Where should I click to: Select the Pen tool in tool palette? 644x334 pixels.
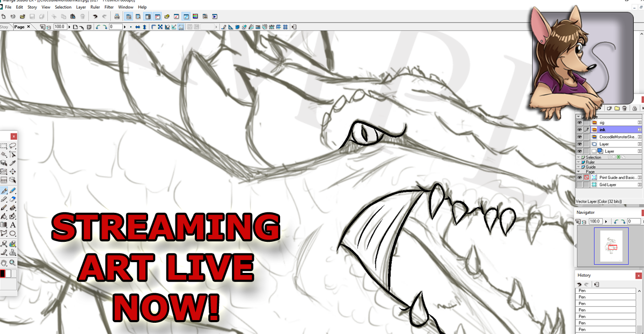[x=3, y=191]
